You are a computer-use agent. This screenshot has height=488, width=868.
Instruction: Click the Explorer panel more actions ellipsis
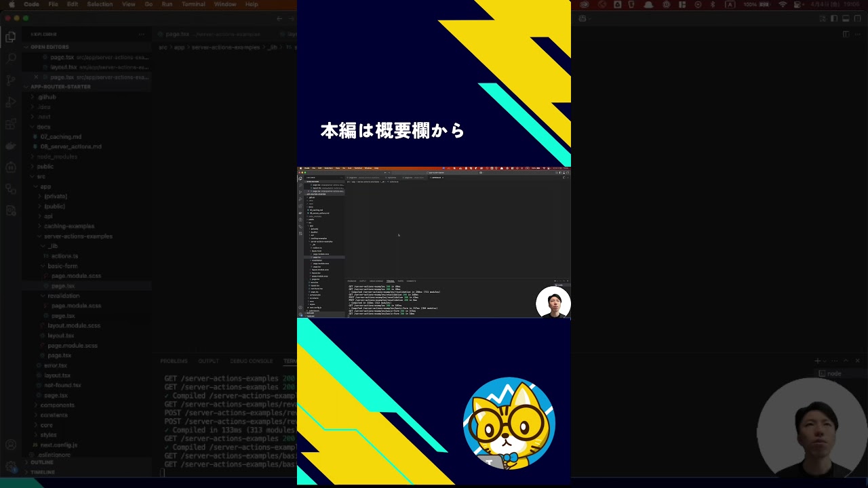[x=142, y=34]
